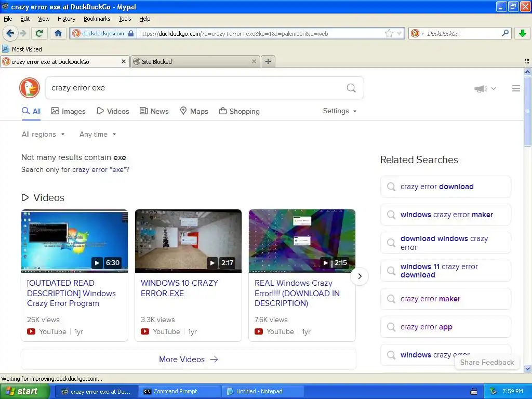
Task: Open the DuckDuckGo hamburger menu
Action: (516, 88)
